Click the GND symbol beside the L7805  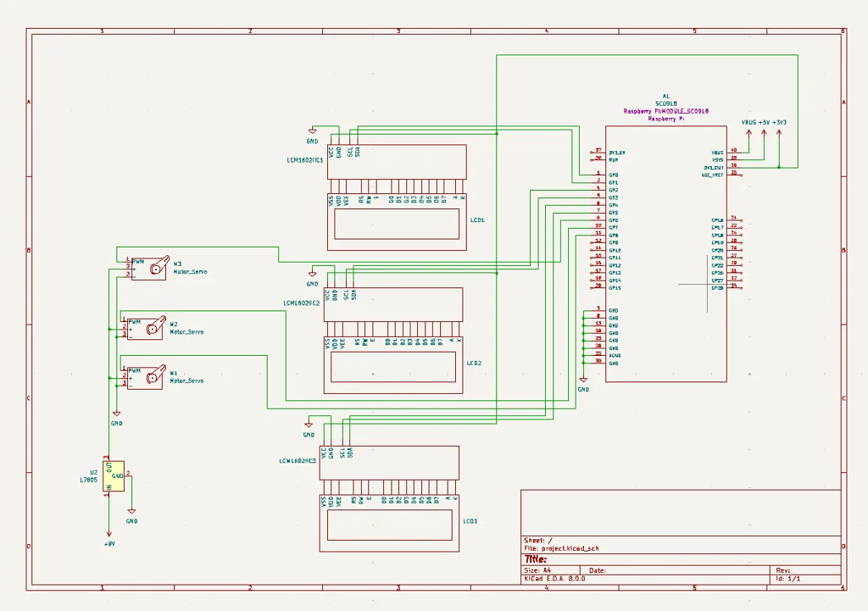pyautogui.click(x=131, y=511)
